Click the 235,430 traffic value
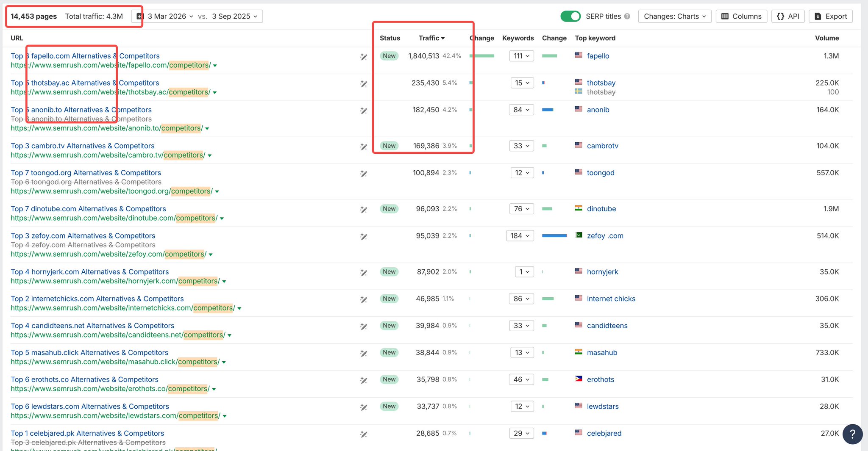The image size is (868, 451). [425, 83]
